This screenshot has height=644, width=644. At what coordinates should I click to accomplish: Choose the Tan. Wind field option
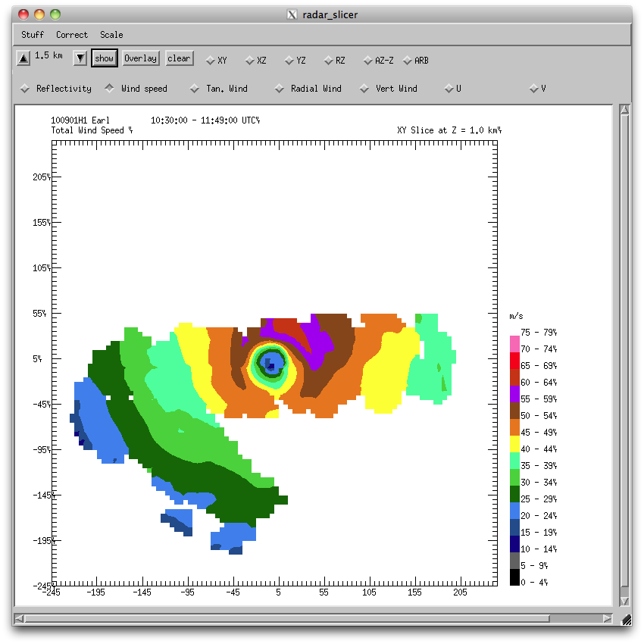pos(219,89)
